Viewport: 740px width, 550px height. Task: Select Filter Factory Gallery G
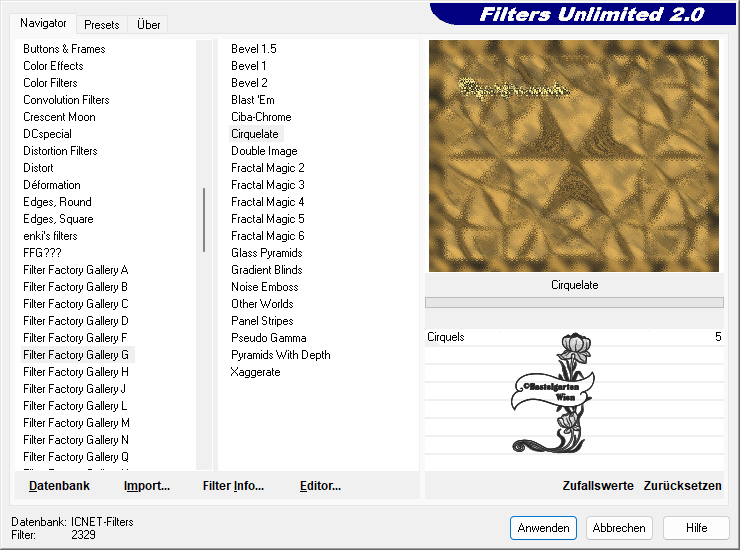point(78,355)
